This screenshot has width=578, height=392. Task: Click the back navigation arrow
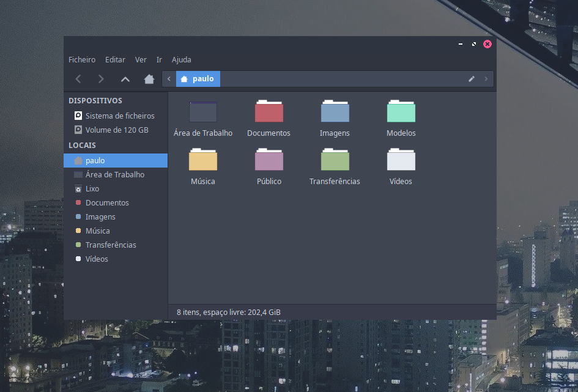point(78,79)
